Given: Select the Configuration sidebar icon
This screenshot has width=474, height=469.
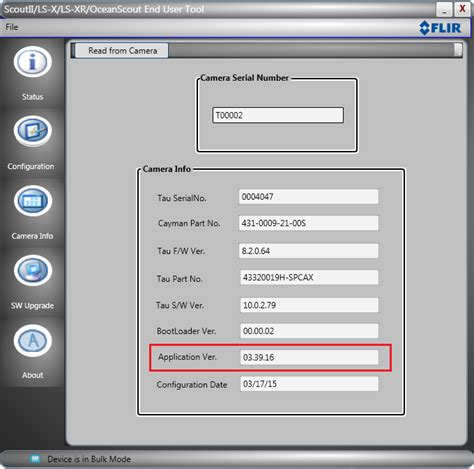Looking at the screenshot, I should click(33, 131).
